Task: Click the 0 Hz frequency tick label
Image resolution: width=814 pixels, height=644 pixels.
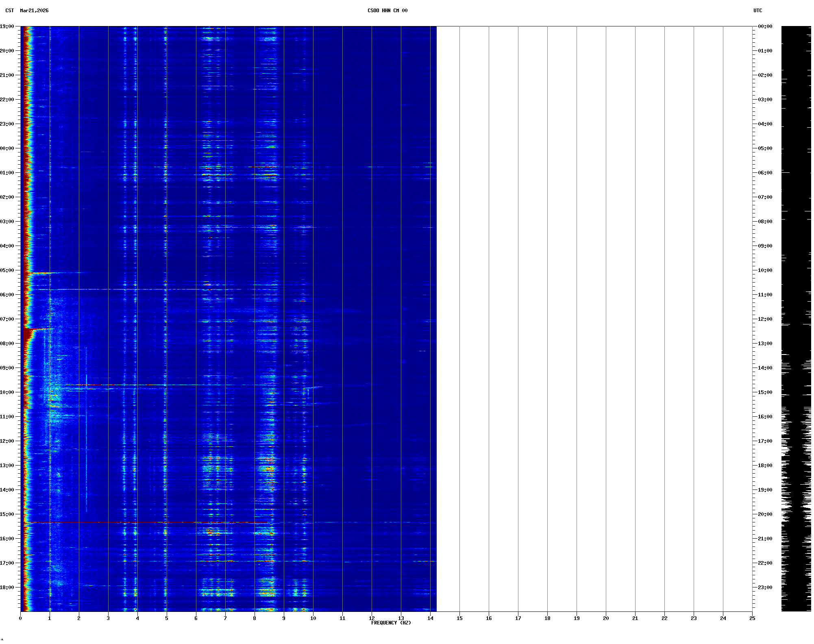Action: pos(20,618)
